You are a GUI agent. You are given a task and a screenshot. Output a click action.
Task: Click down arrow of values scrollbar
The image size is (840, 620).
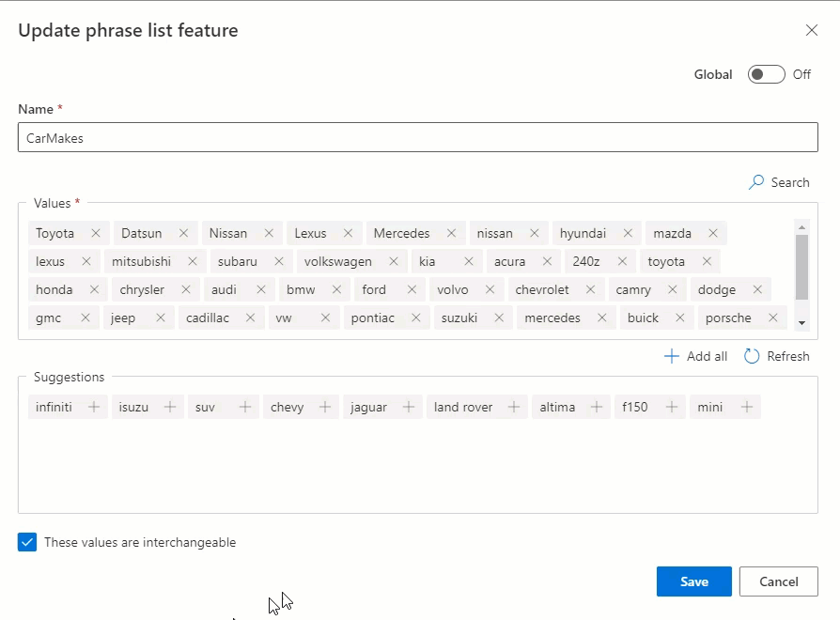pos(802,323)
